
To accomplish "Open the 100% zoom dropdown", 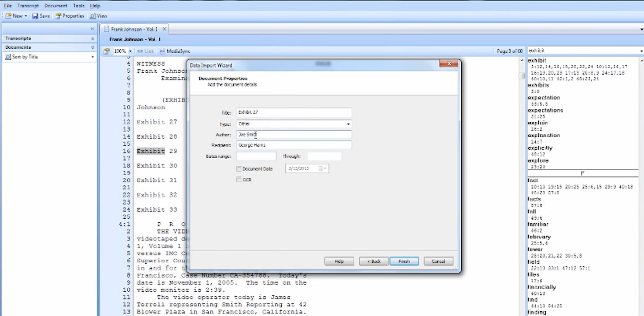I will click(x=130, y=51).
